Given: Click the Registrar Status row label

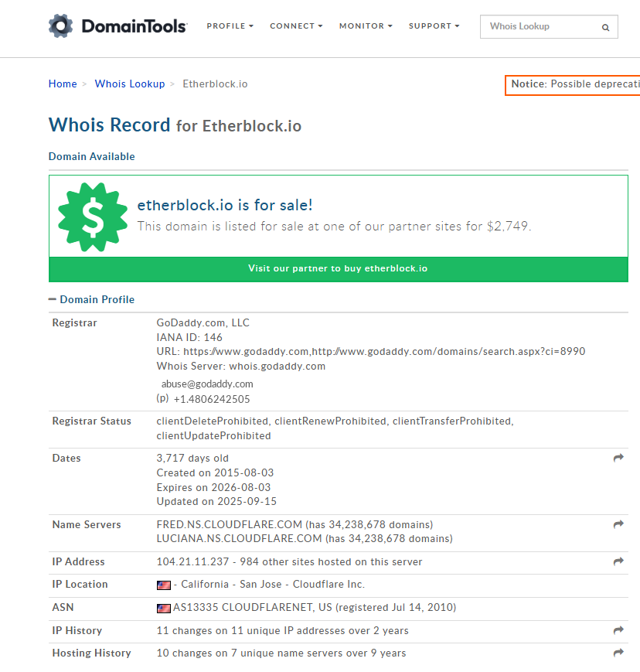Looking at the screenshot, I should (92, 421).
